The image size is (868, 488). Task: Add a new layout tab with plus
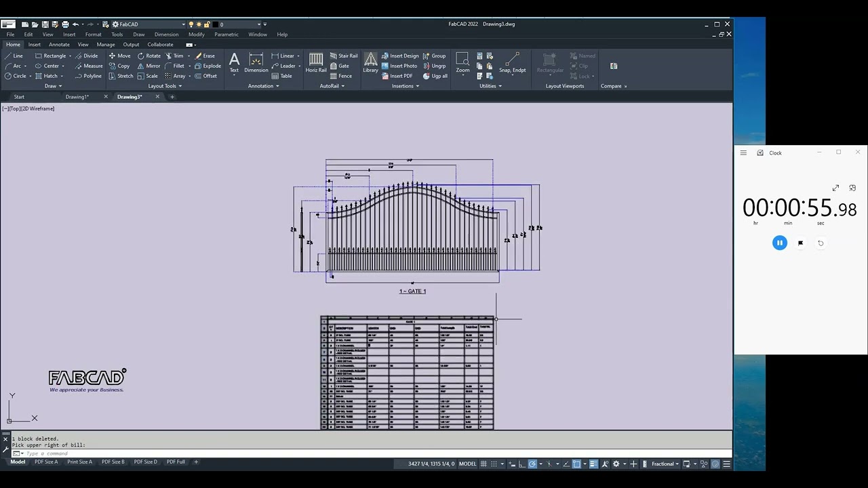coord(197,462)
